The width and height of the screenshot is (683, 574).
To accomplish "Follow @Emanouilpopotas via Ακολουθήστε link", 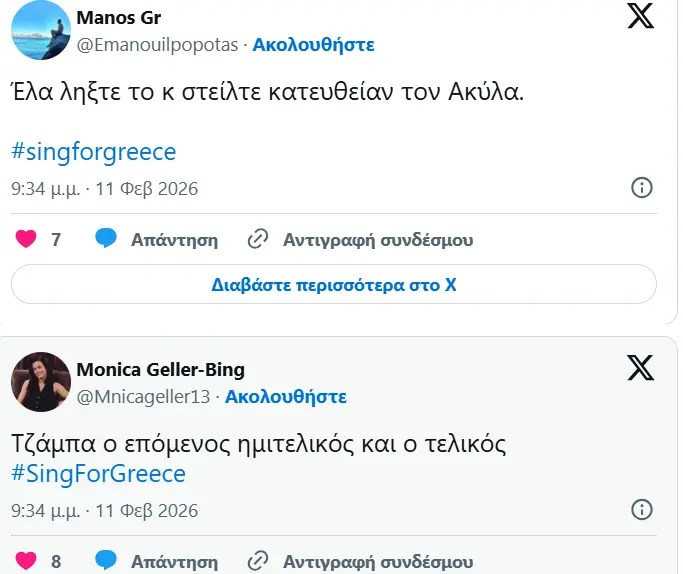I will point(313,45).
